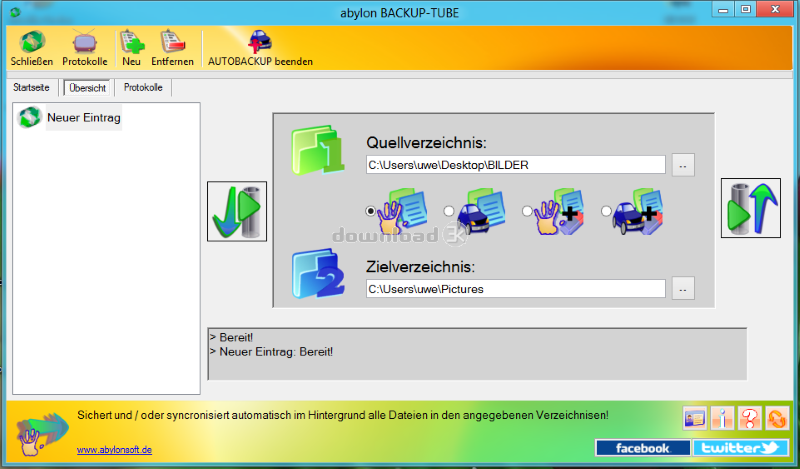The width and height of the screenshot is (800, 469).
Task: Select manual sync radio button with hand and plus
Action: [528, 211]
